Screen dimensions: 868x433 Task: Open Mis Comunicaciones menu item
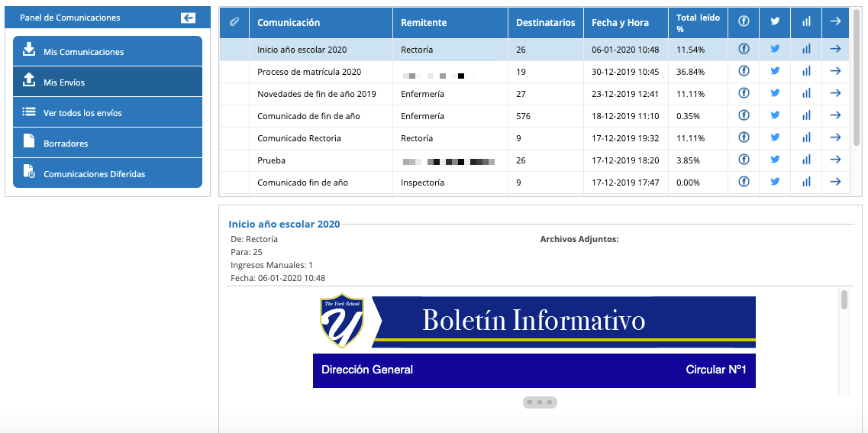[108, 51]
